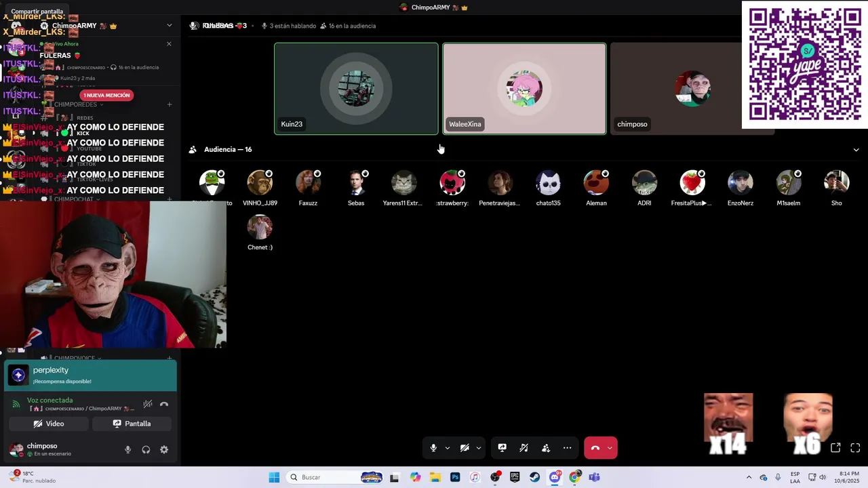This screenshot has height=488, width=868.
Task: Click the Pantalla screen share button
Action: point(132,424)
